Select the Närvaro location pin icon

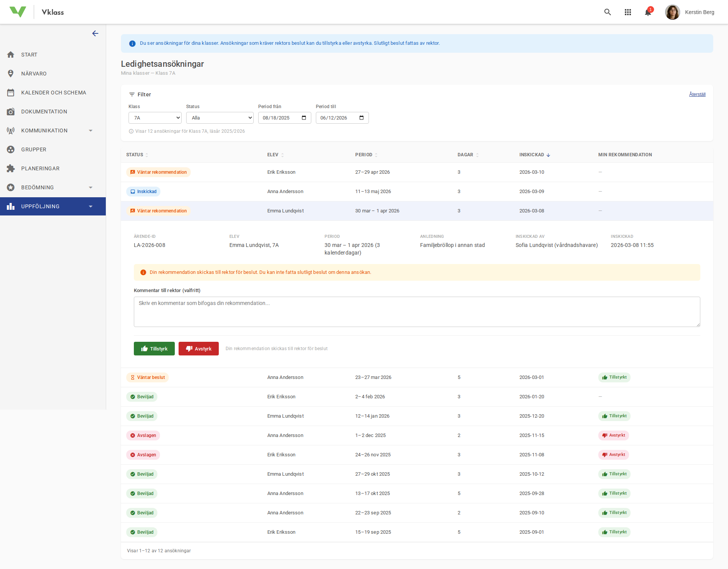point(11,73)
